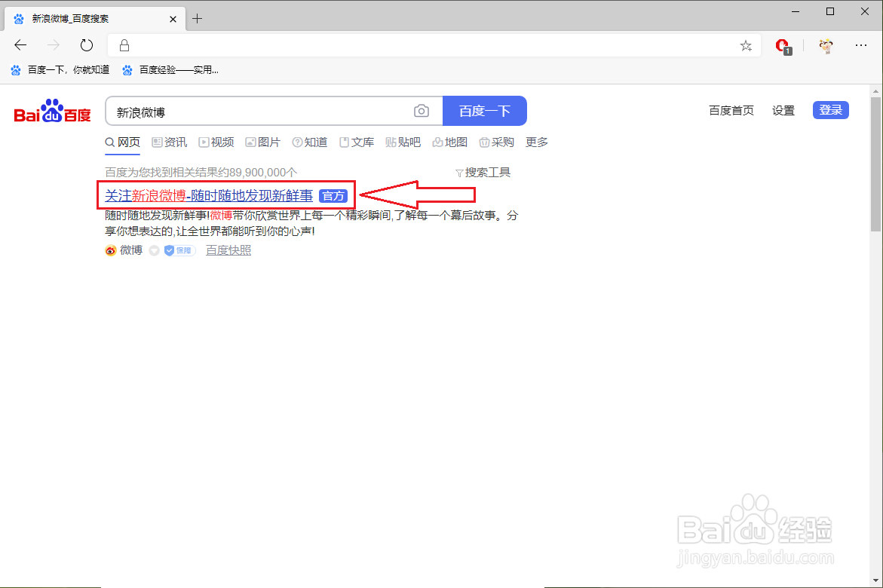Viewport: 883px width, 588px height.
Task: Click the padlock site info icon
Action: tap(124, 46)
